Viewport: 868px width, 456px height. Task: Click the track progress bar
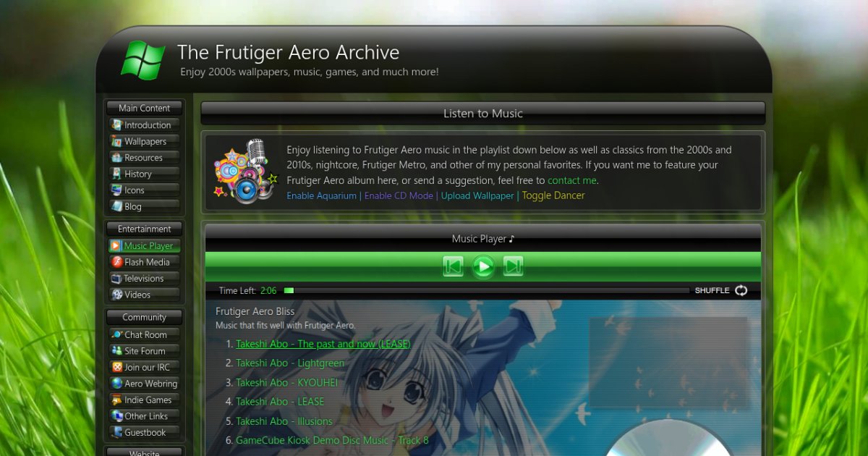487,290
